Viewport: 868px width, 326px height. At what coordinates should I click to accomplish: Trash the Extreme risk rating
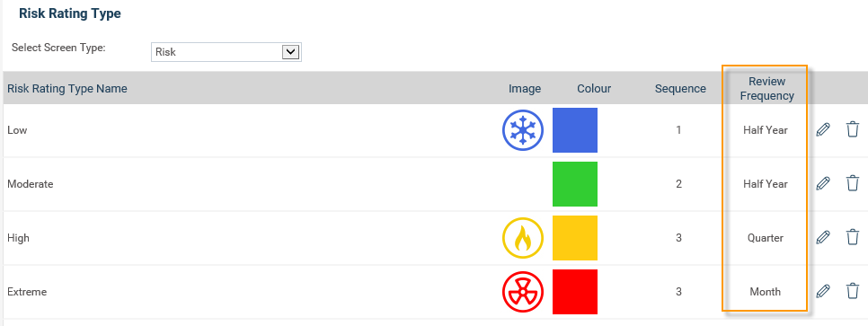[x=853, y=291]
